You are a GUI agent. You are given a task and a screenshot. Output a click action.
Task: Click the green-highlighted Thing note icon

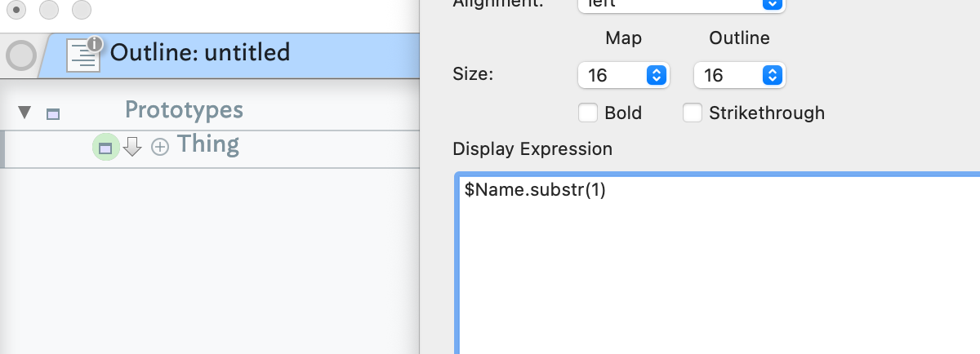tap(105, 148)
